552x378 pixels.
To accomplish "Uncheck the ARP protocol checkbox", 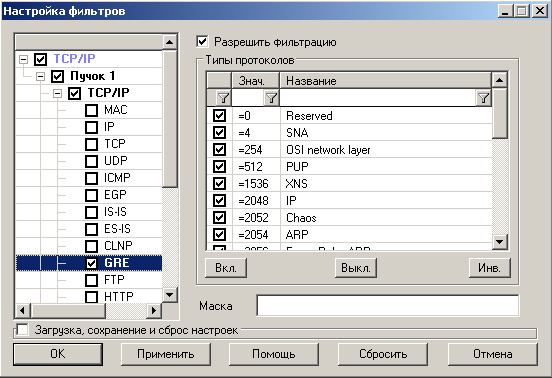I will 219,234.
